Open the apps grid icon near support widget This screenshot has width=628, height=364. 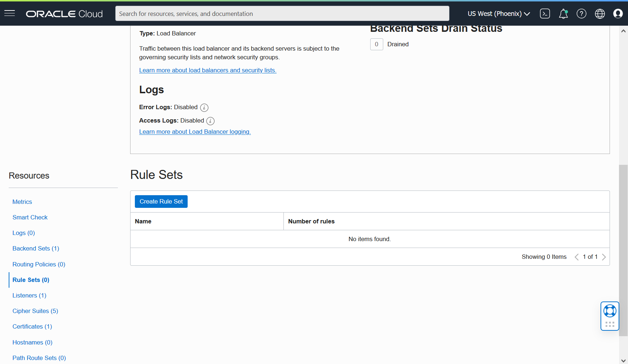coord(610,324)
